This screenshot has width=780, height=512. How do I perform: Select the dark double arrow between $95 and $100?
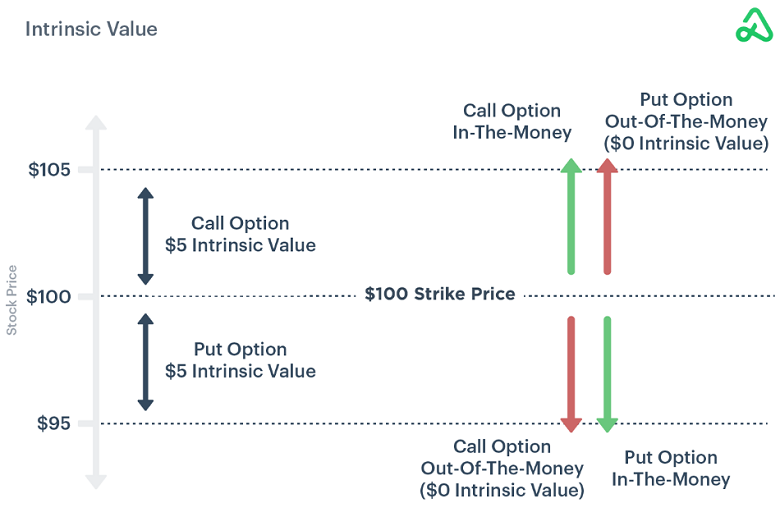click(145, 361)
